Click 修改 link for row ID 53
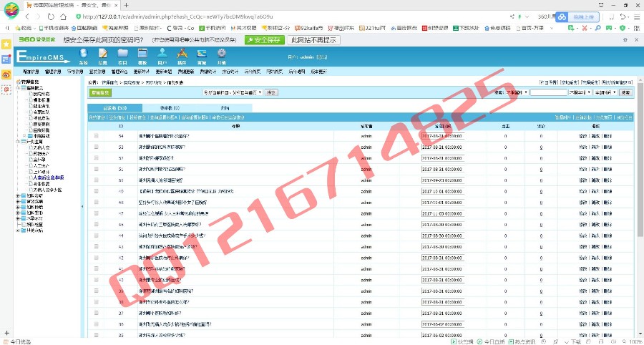644x345 pixels. 583,147
